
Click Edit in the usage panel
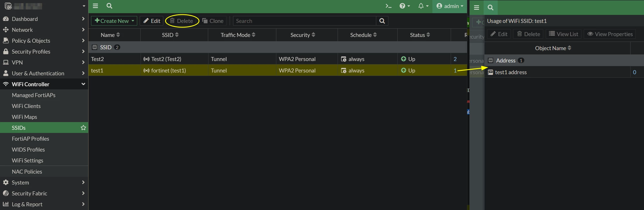coord(499,34)
